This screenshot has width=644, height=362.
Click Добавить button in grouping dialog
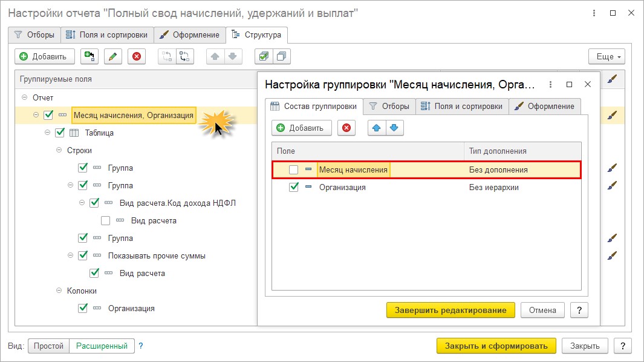pos(302,128)
